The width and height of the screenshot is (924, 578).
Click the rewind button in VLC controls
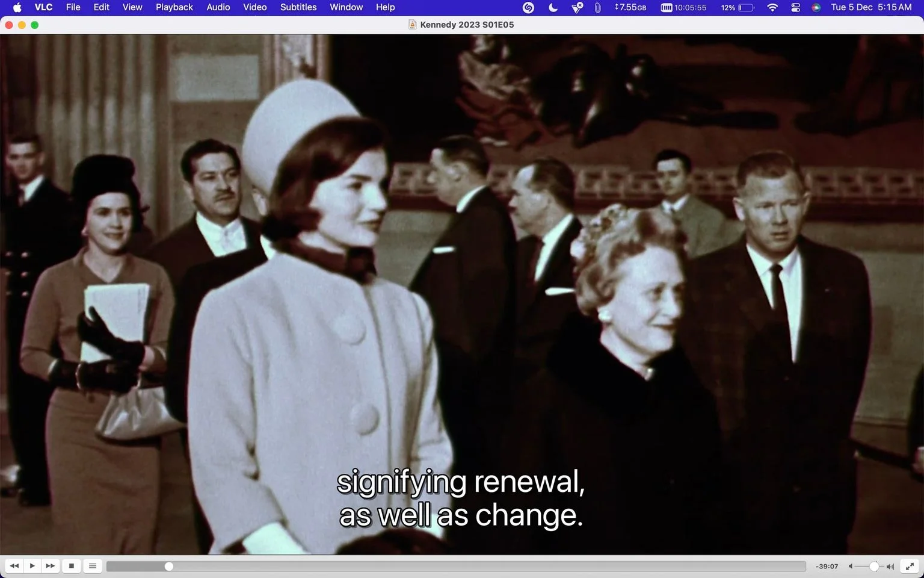[14, 566]
